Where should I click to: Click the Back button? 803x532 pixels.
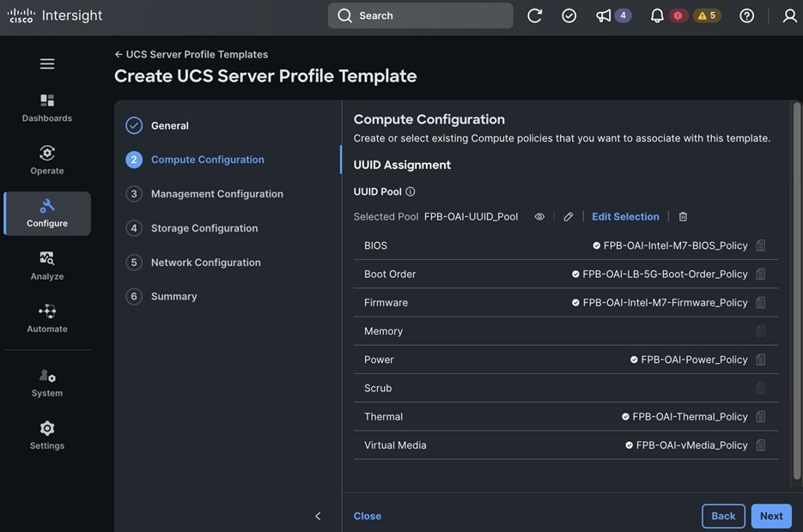723,517
